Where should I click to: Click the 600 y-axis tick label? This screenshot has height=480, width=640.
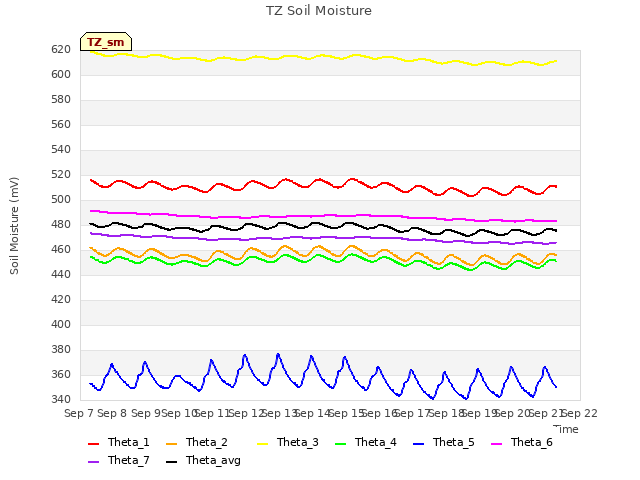(61, 74)
